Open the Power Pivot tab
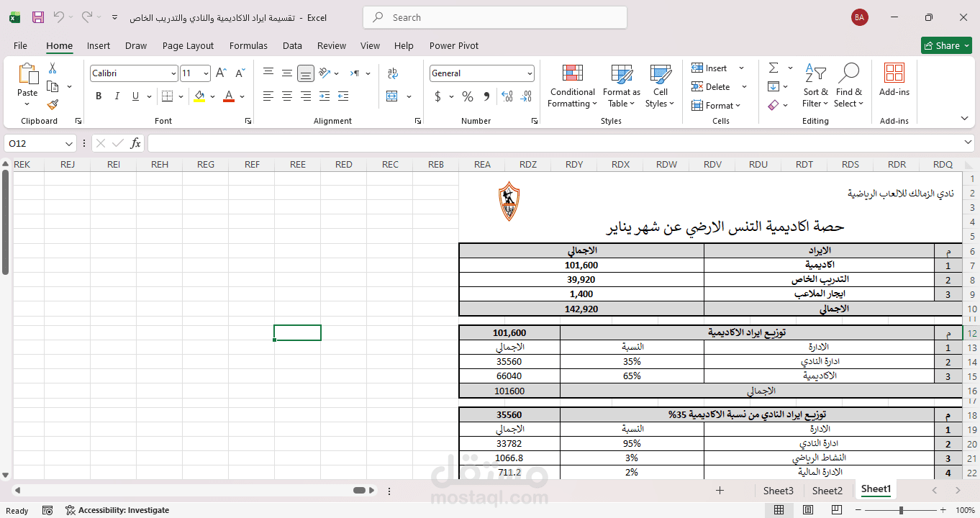The width and height of the screenshot is (980, 518). 454,45
